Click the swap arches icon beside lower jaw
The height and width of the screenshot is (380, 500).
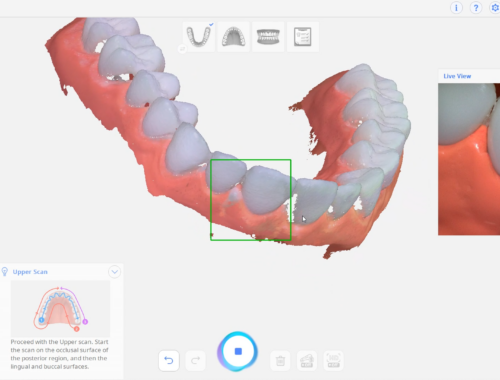point(182,49)
